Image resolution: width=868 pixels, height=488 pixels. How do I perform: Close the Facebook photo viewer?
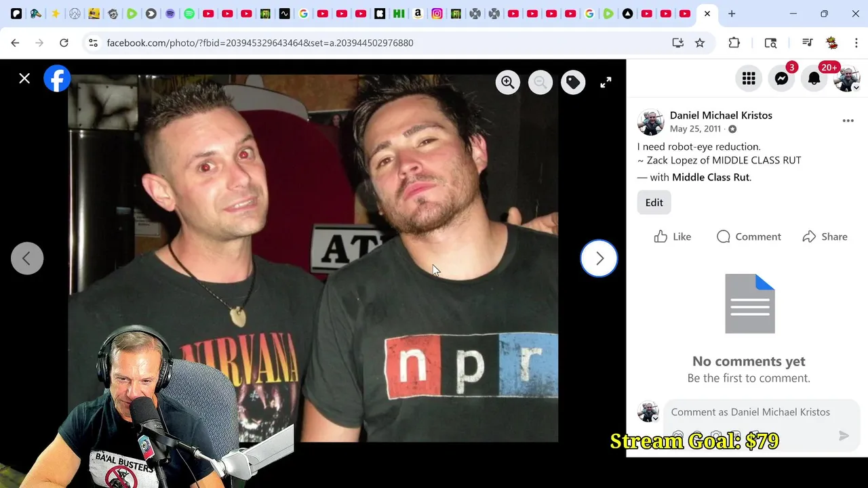[x=24, y=79]
